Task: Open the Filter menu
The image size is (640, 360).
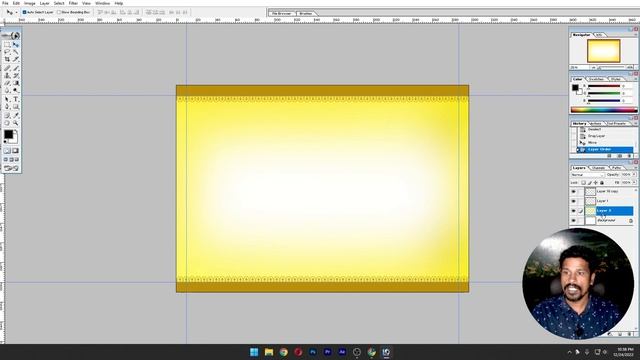Action: pos(73,3)
